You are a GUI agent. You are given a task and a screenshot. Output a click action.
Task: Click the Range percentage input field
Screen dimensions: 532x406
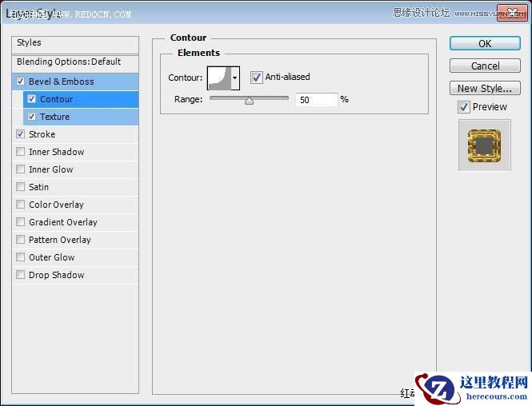point(316,100)
